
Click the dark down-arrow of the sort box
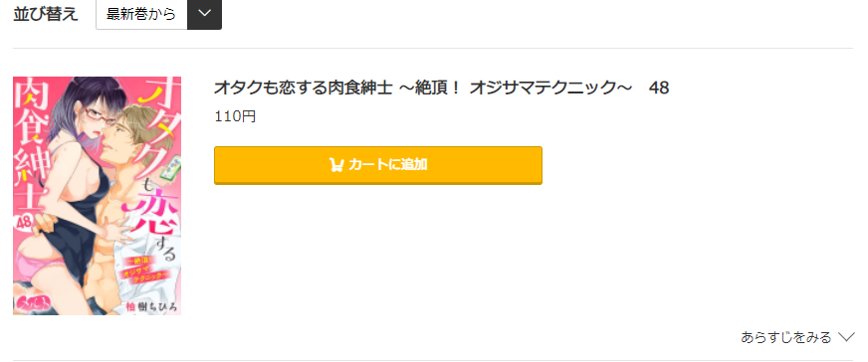[x=204, y=14]
